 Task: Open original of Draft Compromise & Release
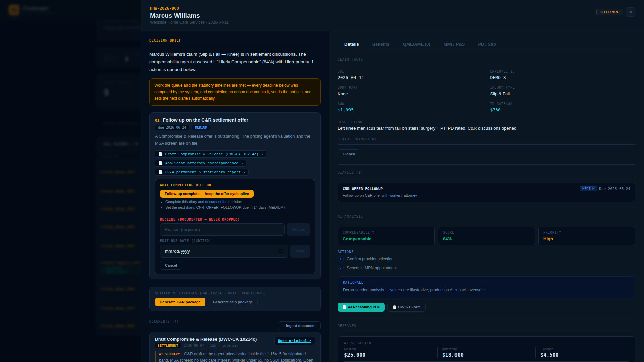tap(294, 341)
